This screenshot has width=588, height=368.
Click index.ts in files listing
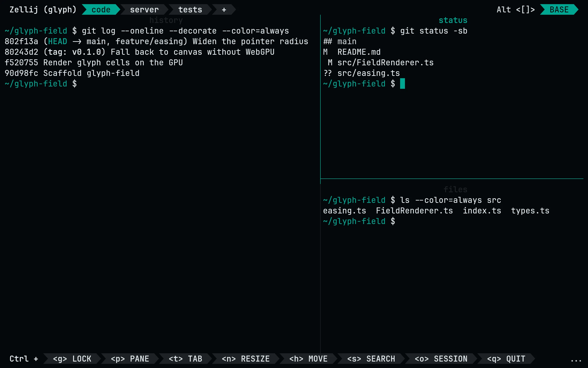[x=482, y=211]
